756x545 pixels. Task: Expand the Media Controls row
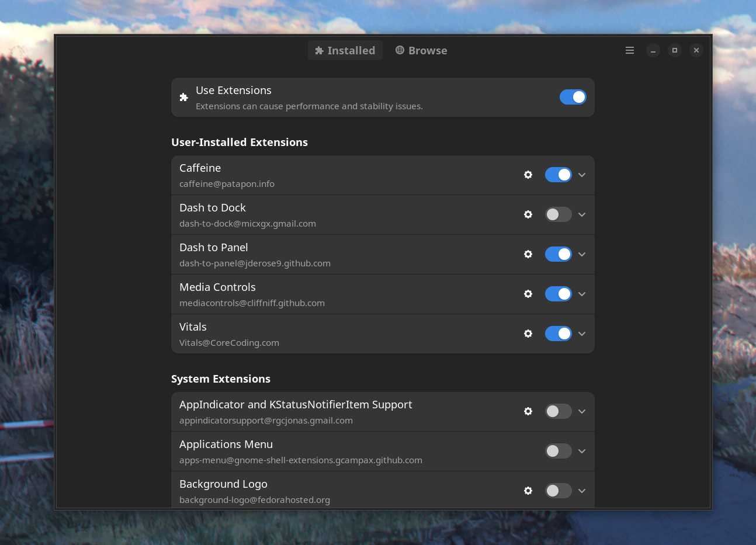click(582, 294)
